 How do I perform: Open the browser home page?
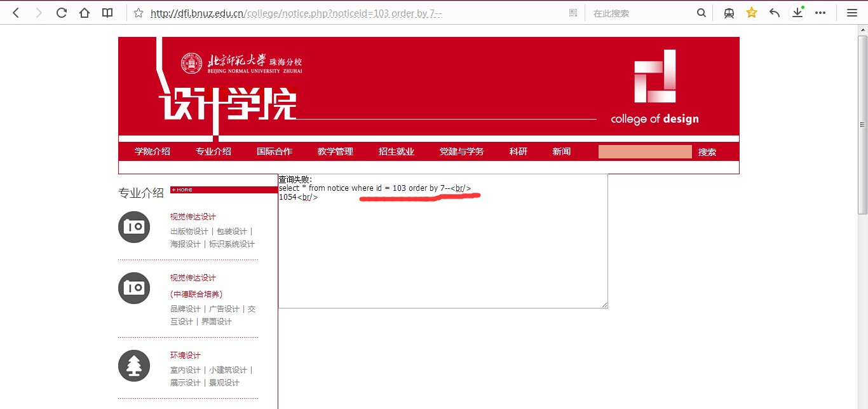tap(85, 13)
